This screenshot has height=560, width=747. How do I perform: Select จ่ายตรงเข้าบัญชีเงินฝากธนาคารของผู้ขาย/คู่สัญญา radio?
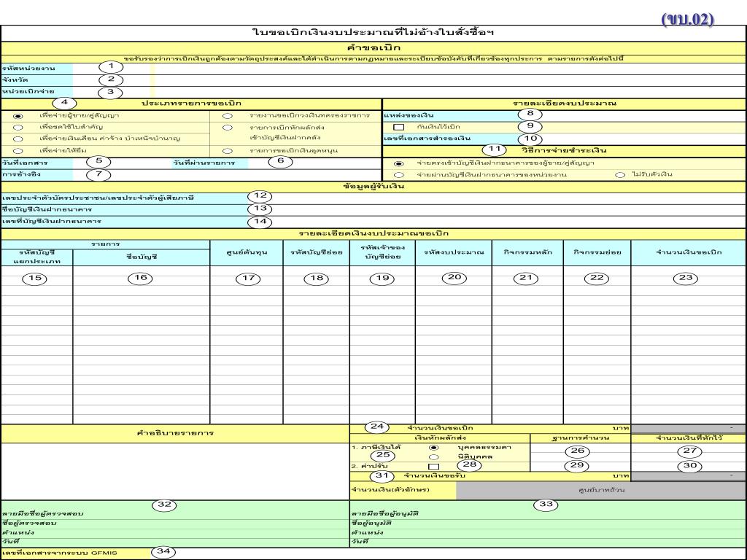point(399,163)
